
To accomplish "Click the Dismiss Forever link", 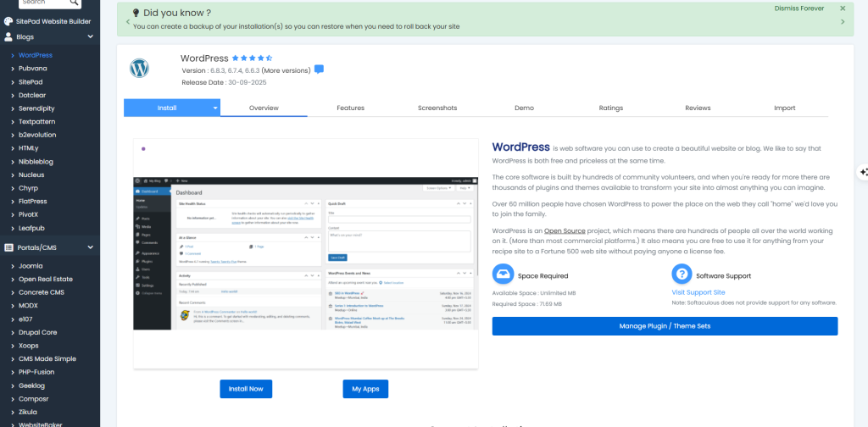I will (798, 8).
